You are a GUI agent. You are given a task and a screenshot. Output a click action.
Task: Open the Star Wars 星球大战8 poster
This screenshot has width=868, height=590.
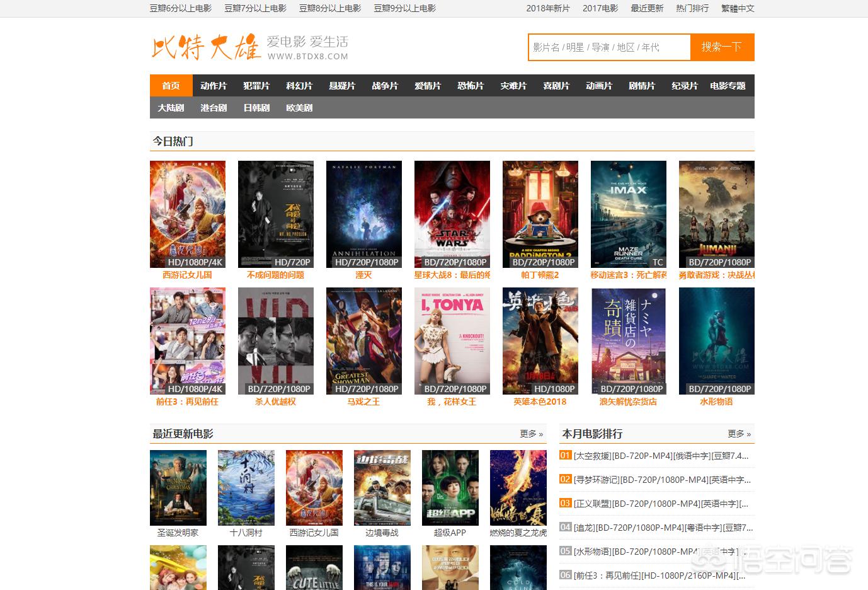click(452, 214)
